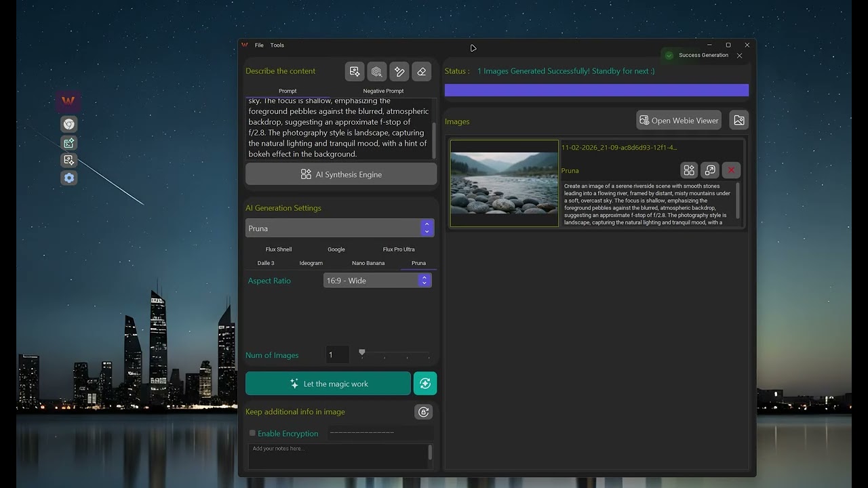Click the Images section heading
The height and width of the screenshot is (488, 868).
457,121
